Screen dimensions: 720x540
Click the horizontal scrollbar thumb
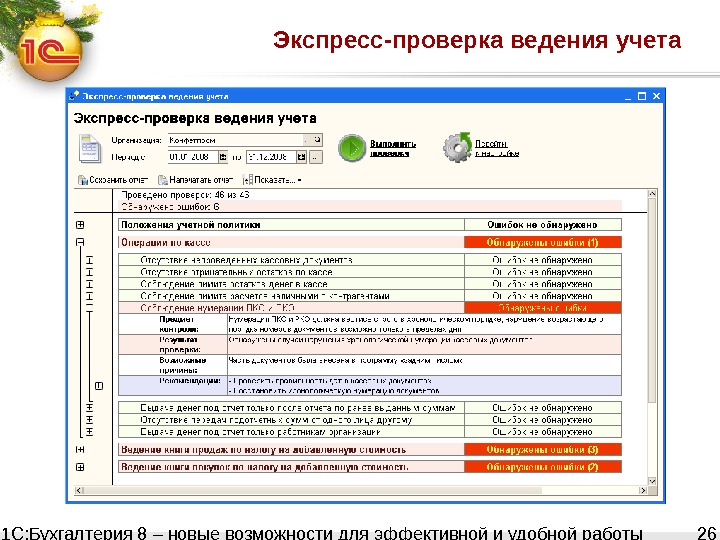coord(313,490)
